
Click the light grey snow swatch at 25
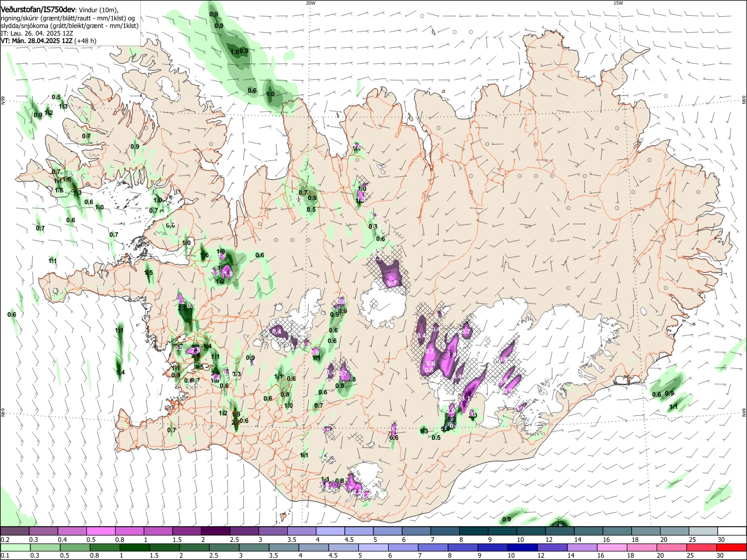tap(703, 531)
